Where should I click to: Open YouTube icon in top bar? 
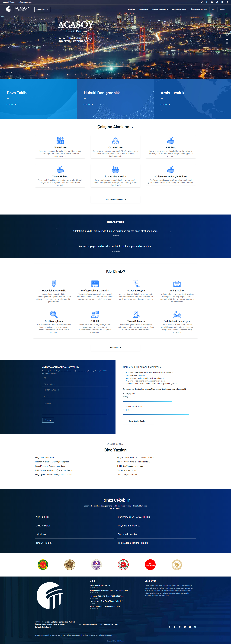click(x=212, y=2)
